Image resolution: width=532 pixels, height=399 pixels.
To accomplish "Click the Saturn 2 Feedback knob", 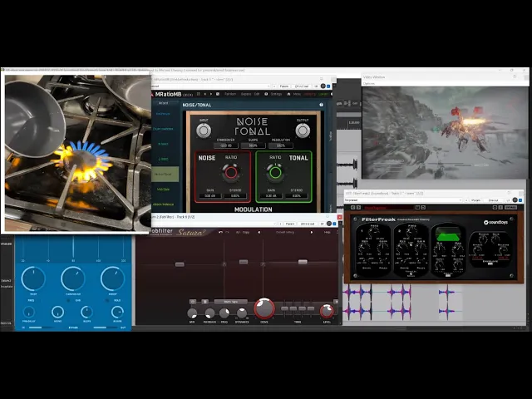I will tap(209, 313).
